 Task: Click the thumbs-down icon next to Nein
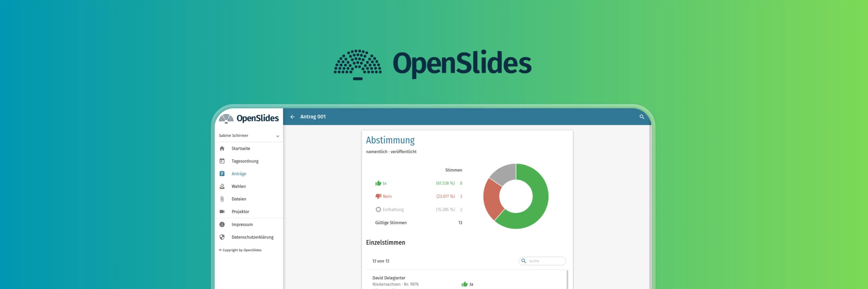378,196
